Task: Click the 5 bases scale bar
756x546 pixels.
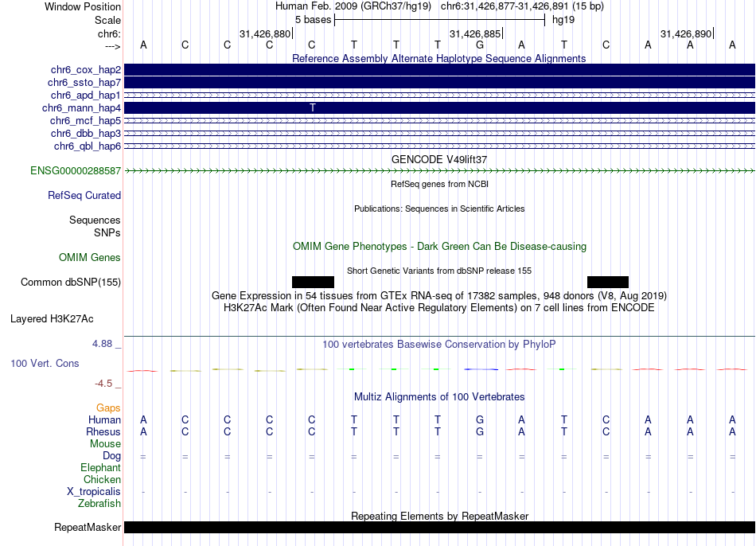Action: pos(439,20)
